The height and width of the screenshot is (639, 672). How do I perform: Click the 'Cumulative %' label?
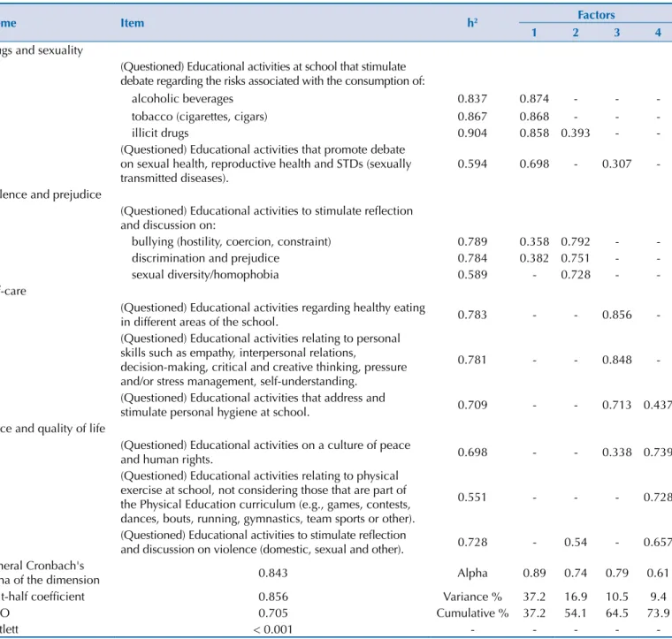pos(472,613)
